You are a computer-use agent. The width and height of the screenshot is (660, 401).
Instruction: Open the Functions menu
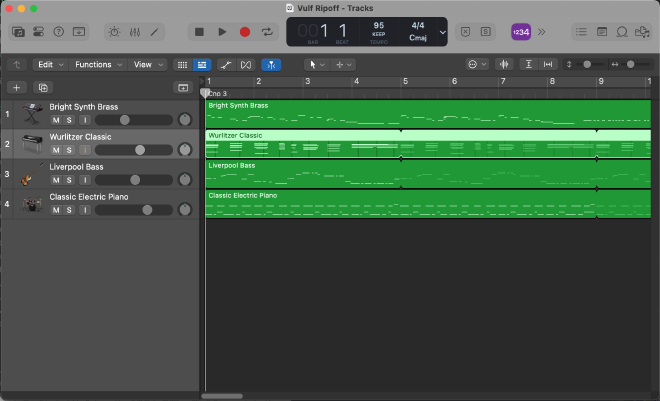[x=98, y=65]
